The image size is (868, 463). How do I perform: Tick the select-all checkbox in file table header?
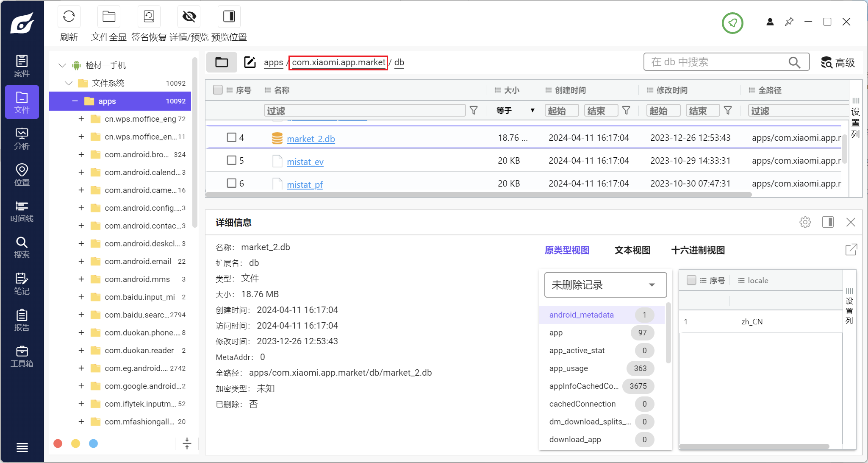pyautogui.click(x=218, y=89)
